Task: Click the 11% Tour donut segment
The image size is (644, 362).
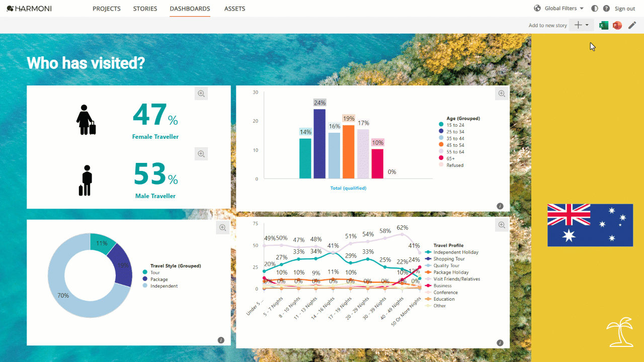Action: click(102, 242)
